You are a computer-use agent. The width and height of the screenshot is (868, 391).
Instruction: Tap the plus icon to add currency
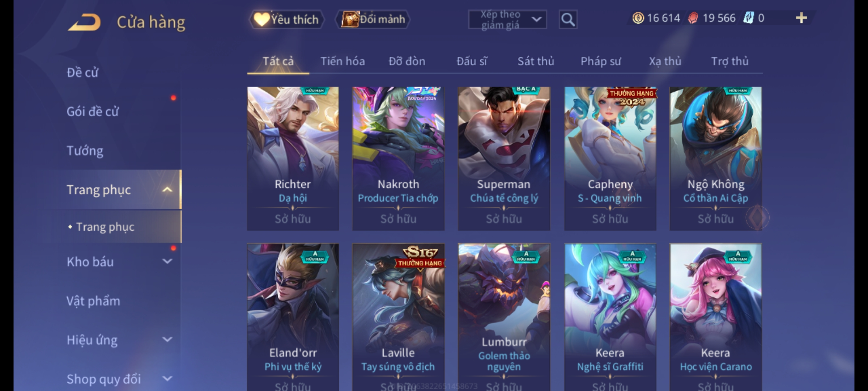(801, 18)
